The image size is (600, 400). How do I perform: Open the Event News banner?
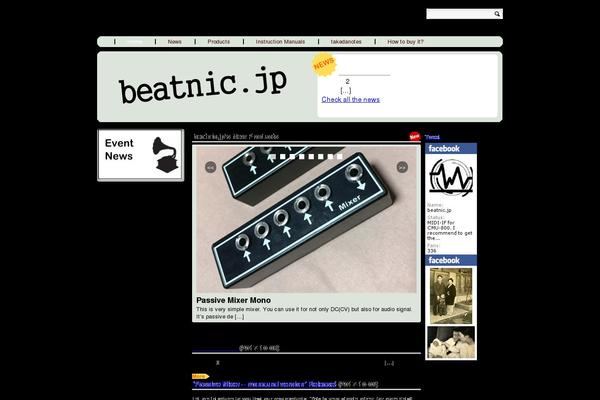[x=140, y=155]
